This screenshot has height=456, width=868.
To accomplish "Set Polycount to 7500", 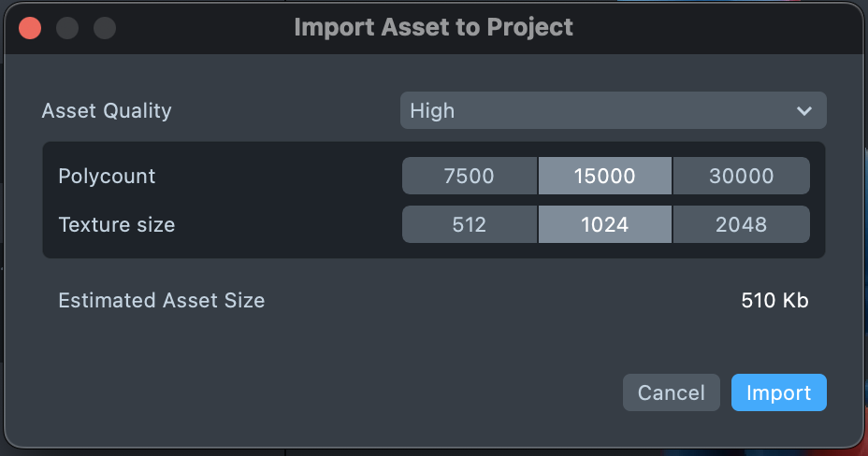I will tap(470, 176).
